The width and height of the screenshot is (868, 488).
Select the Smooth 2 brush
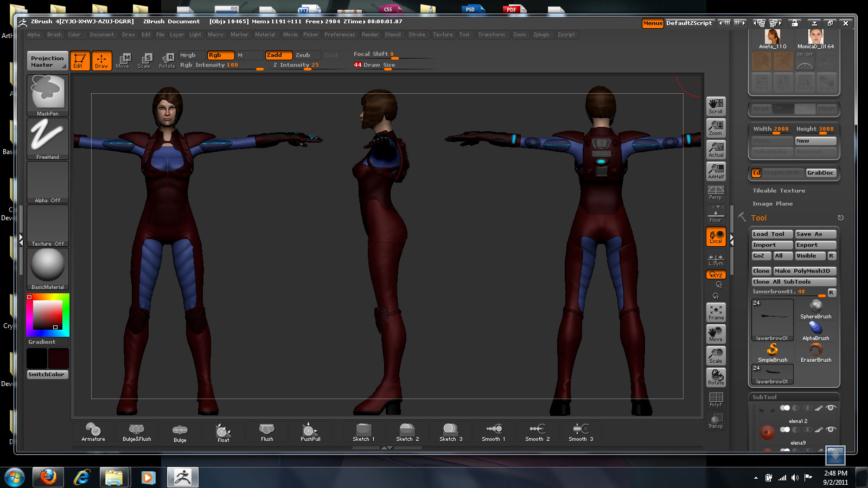tap(537, 432)
